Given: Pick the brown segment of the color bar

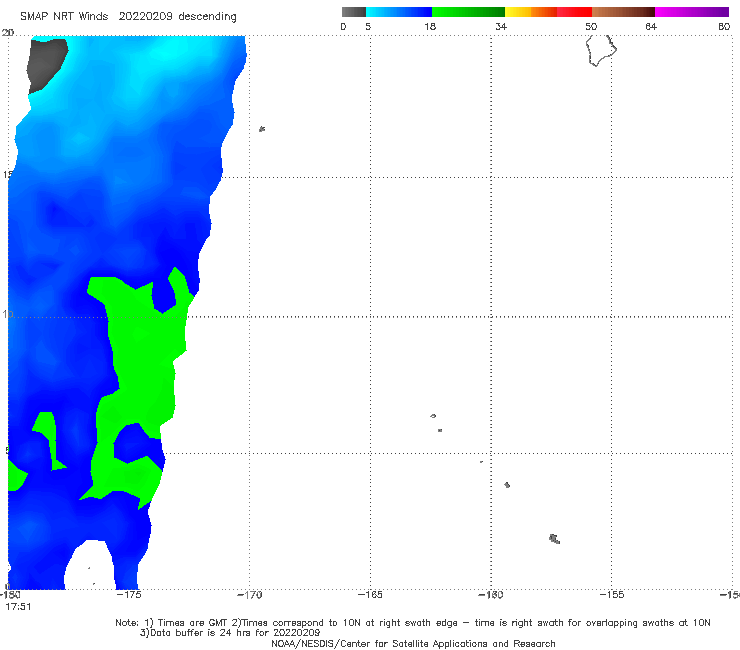Looking at the screenshot, I should (623, 12).
